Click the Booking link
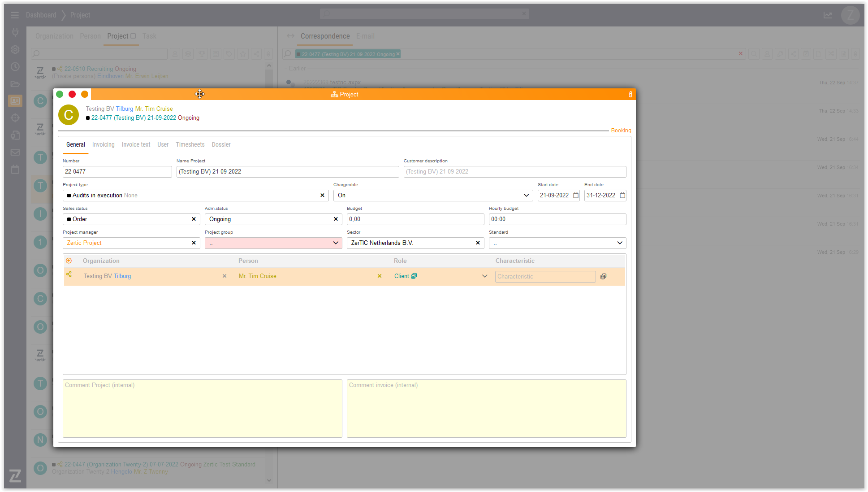The height and width of the screenshot is (492, 868). pyautogui.click(x=621, y=131)
